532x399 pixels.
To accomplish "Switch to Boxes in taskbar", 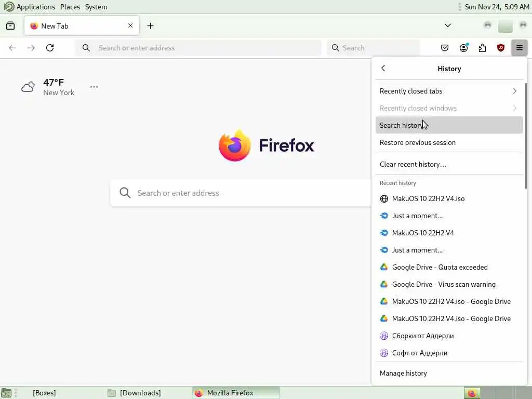I will [x=44, y=393].
